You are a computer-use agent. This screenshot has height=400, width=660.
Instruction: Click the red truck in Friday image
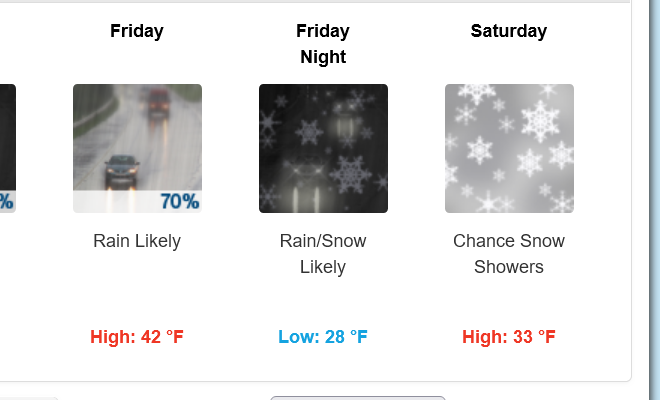point(159,102)
